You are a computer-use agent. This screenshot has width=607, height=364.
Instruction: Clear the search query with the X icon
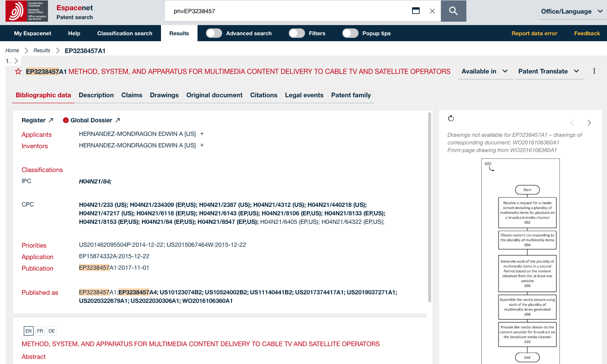point(432,11)
